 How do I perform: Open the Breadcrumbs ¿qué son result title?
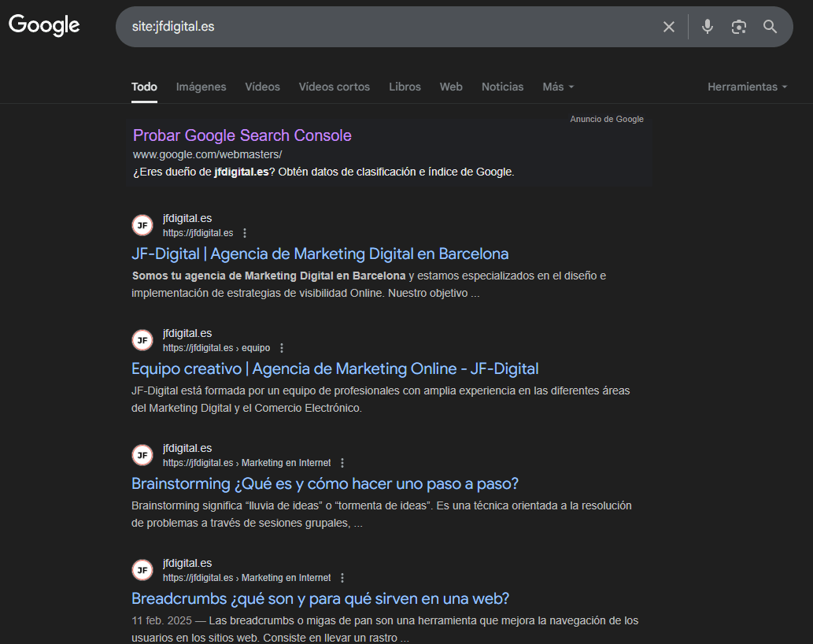pyautogui.click(x=320, y=599)
